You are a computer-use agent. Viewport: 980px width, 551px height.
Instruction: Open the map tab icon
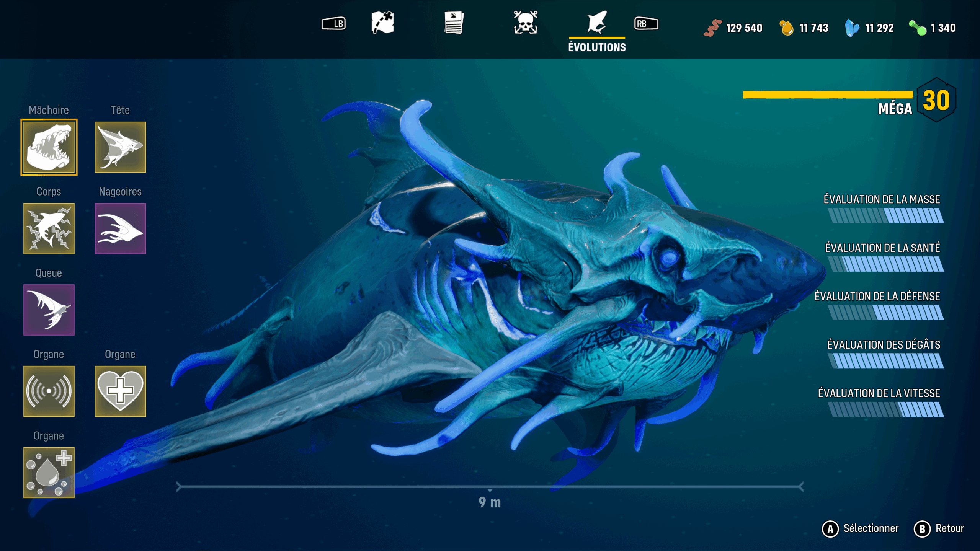tap(382, 23)
